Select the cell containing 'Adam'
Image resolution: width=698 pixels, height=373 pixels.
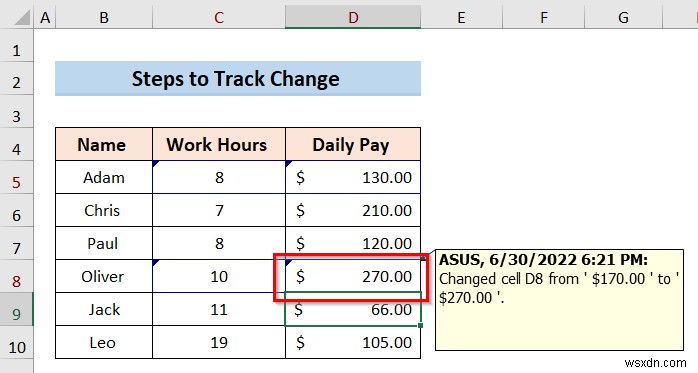(x=104, y=177)
